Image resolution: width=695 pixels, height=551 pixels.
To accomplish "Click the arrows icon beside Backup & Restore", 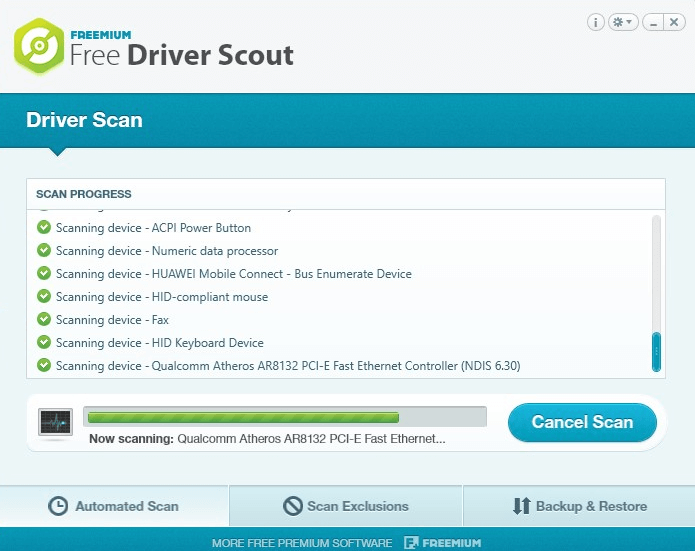I will coord(522,506).
